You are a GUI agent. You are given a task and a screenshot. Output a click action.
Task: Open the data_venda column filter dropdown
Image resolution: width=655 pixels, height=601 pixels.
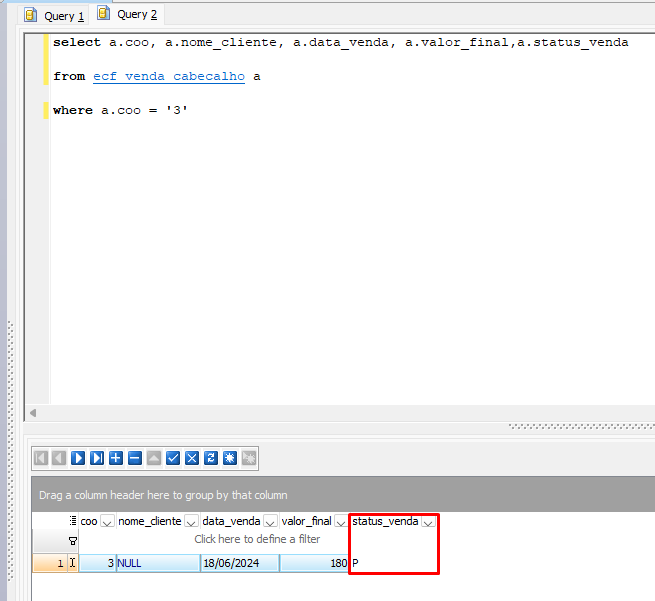tap(270, 522)
